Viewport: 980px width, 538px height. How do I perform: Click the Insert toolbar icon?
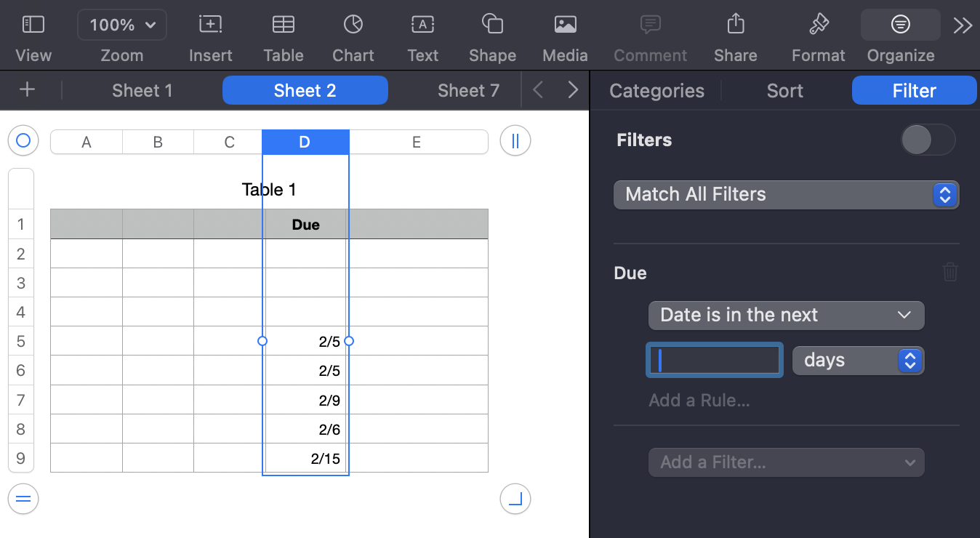(x=210, y=25)
